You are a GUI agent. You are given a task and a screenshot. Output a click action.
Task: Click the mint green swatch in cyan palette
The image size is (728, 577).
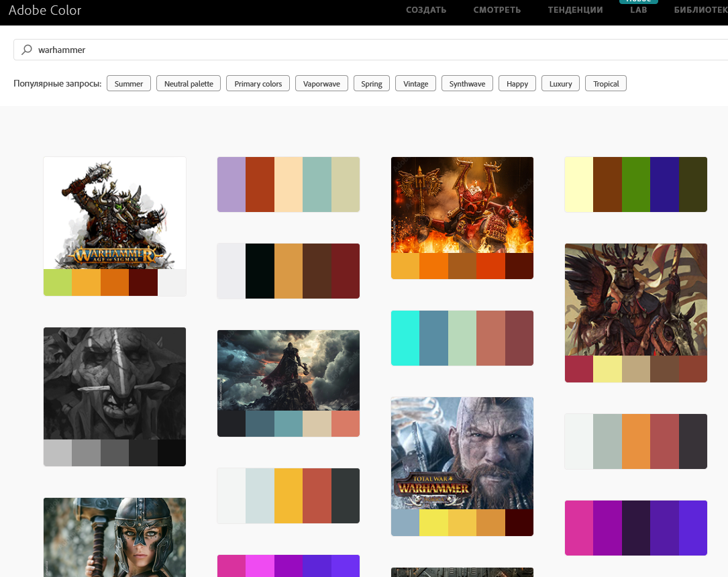point(462,338)
